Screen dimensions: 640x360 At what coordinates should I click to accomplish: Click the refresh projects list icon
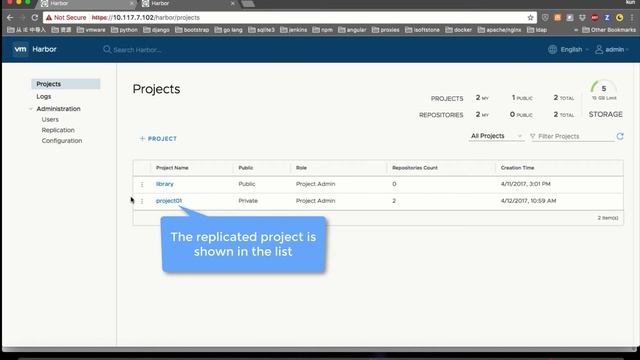620,136
